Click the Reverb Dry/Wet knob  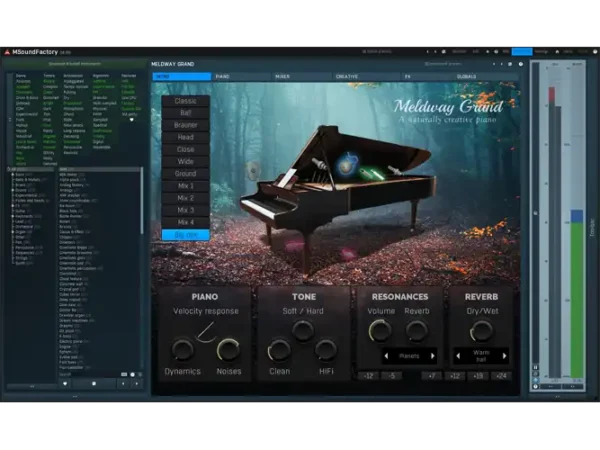tap(481, 331)
